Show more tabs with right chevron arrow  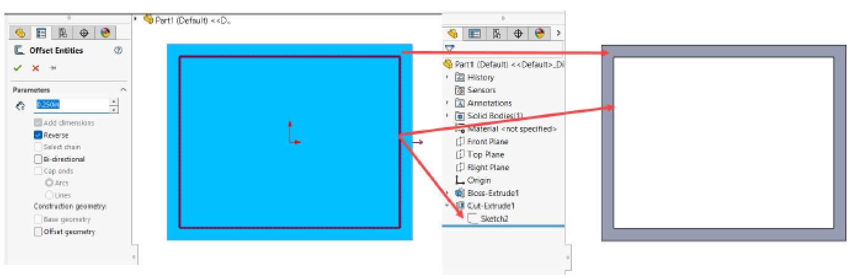click(558, 33)
